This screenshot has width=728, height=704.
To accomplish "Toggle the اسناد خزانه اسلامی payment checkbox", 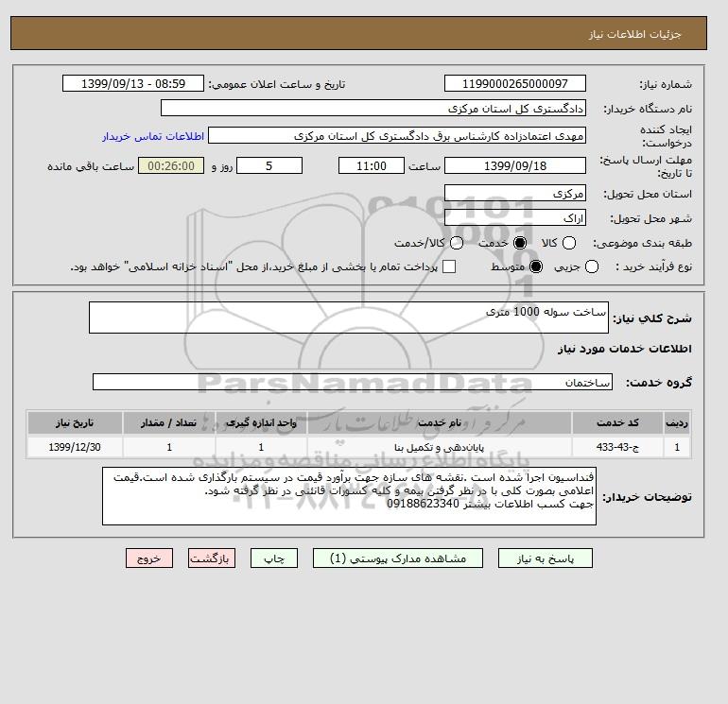I will (449, 266).
